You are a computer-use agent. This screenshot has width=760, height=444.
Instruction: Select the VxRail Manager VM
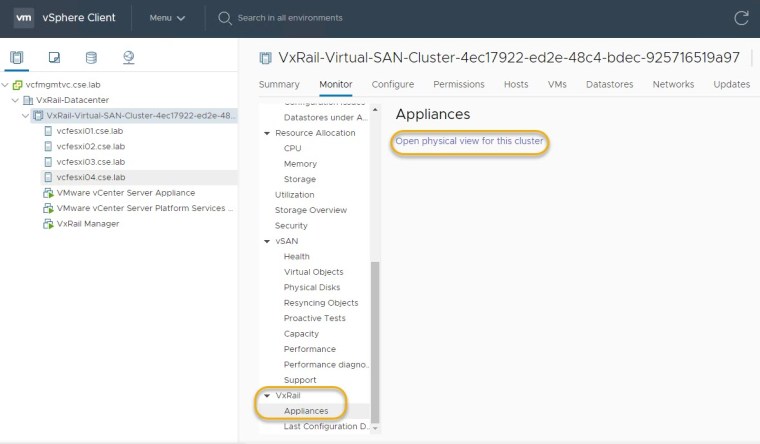pyautogui.click(x=88, y=224)
